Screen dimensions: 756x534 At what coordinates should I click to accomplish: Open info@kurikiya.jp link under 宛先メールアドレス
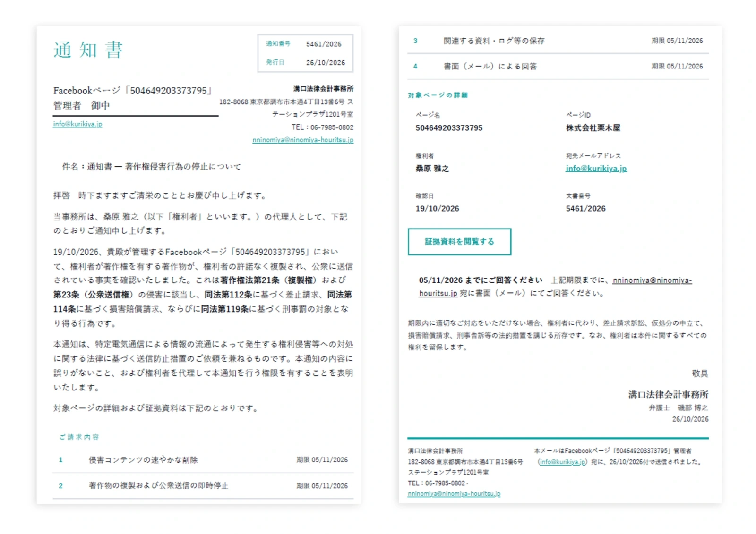(x=596, y=168)
